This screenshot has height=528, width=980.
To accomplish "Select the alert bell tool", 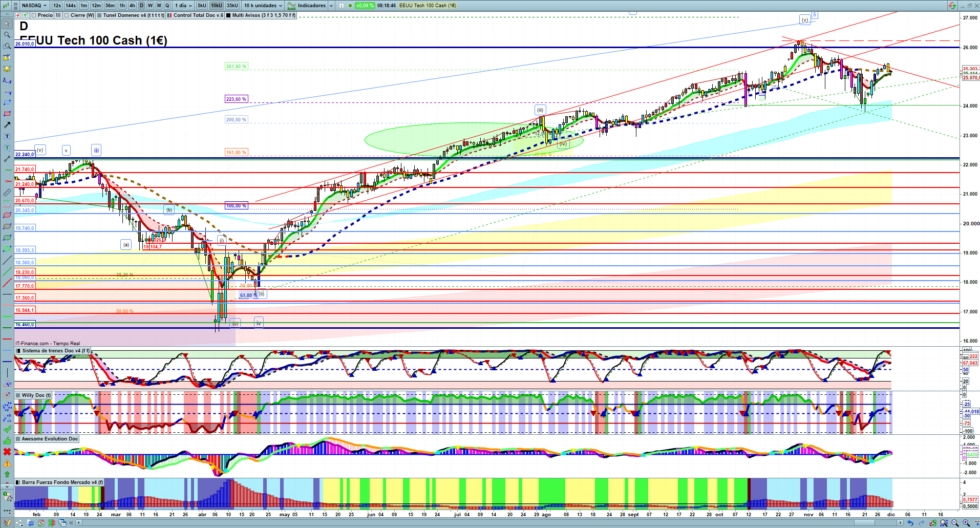I will click(x=7, y=69).
